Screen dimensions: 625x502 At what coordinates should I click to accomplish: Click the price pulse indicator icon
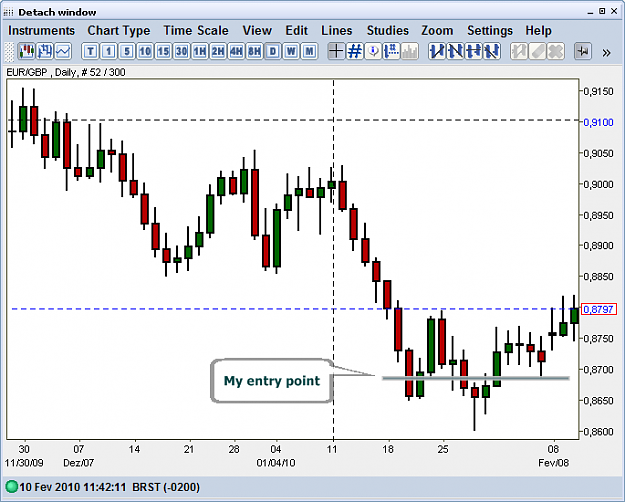(583, 51)
